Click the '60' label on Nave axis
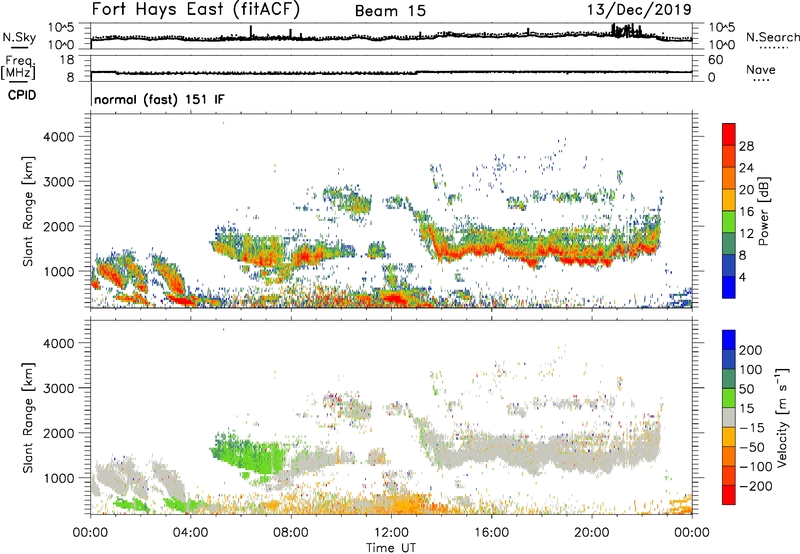800x554 pixels. [x=715, y=60]
